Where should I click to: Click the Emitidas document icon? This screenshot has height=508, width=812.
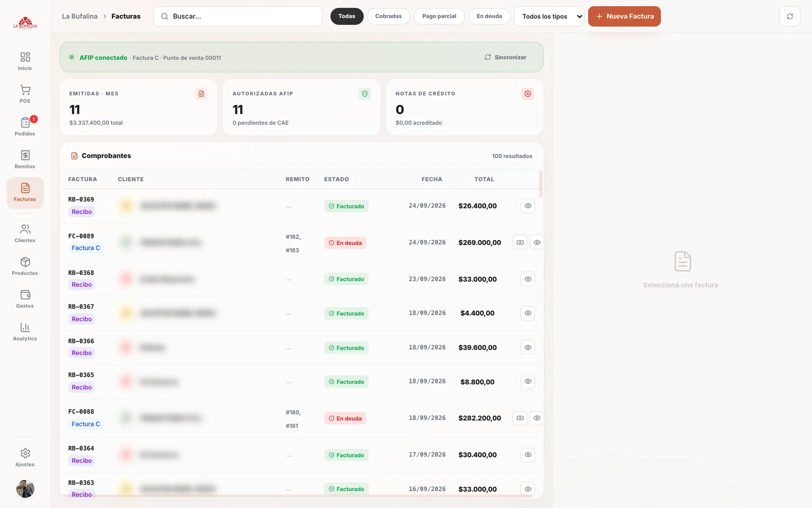[x=201, y=93]
